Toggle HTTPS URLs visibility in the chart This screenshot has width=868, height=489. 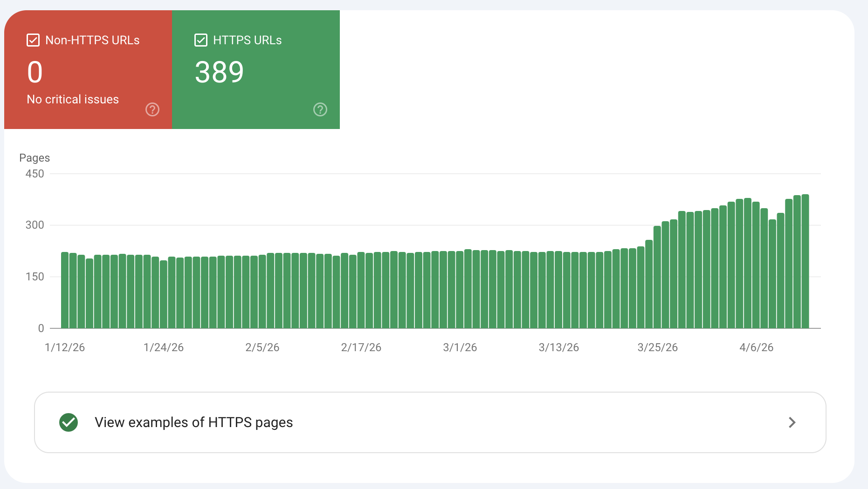coord(200,40)
